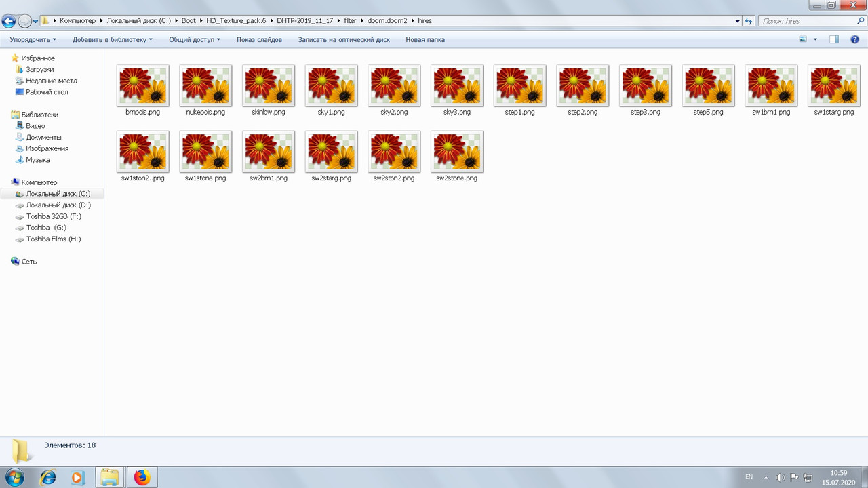868x488 pixels.
Task: Create a Новая папка
Action: click(425, 39)
